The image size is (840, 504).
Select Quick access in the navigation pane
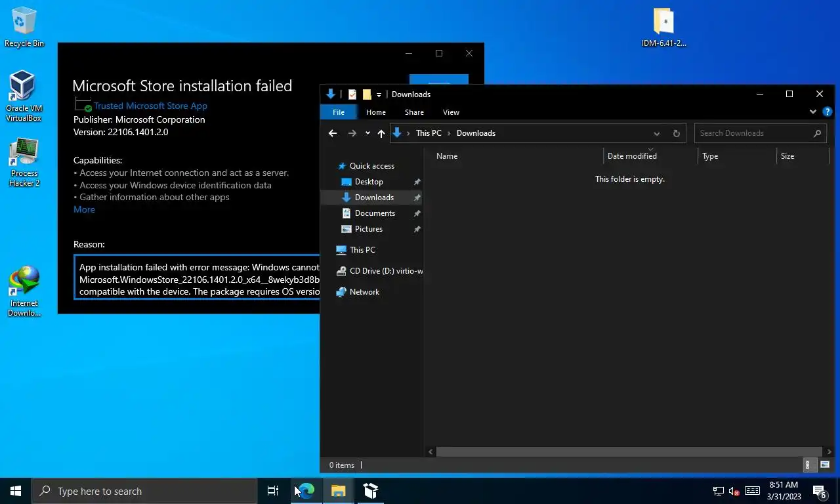click(372, 166)
